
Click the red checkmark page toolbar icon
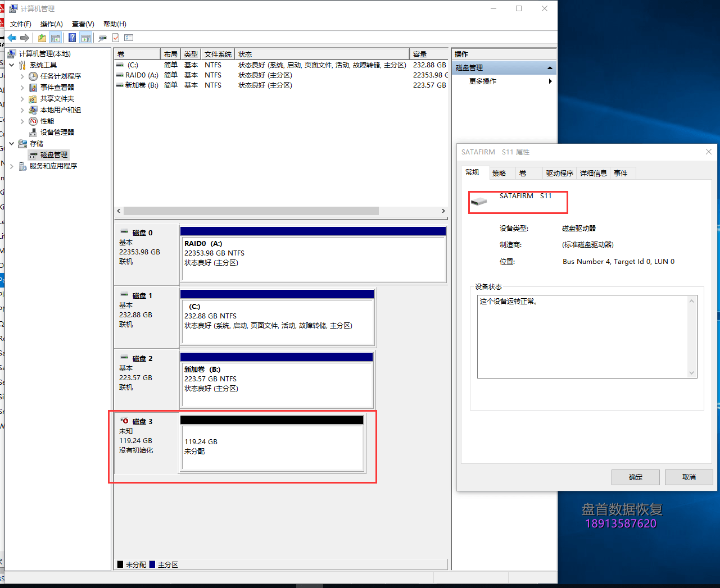coord(116,38)
